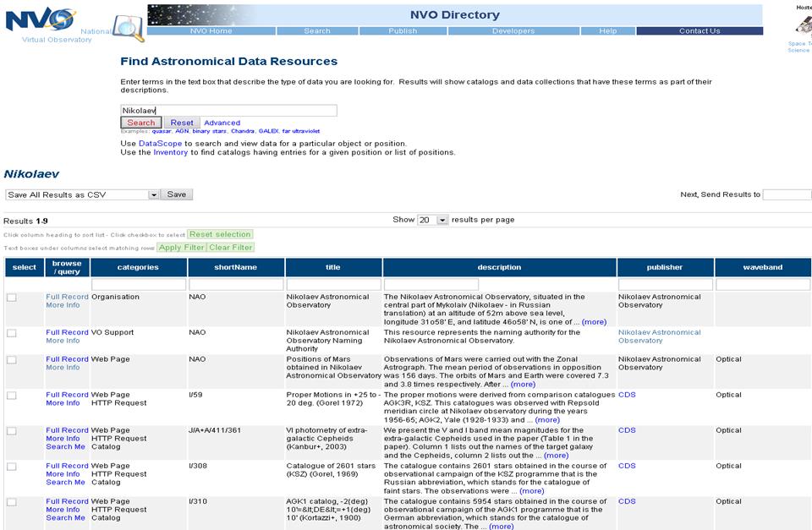Click the Save button
Viewport: 812px width, 530px height.
point(177,194)
